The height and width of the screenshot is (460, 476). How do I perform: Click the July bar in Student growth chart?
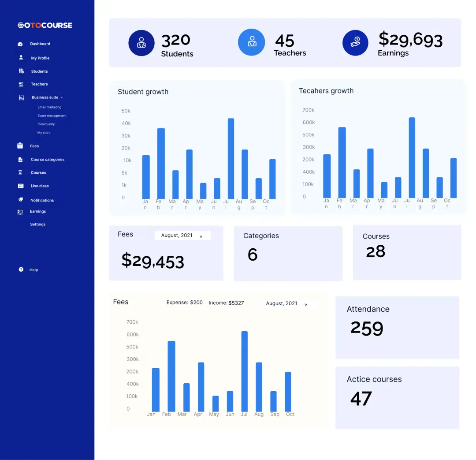pos(231,159)
